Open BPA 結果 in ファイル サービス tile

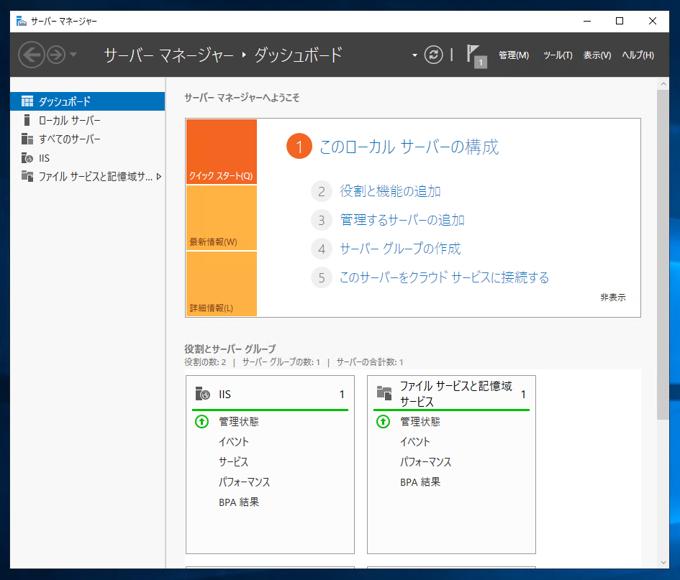pos(420,482)
